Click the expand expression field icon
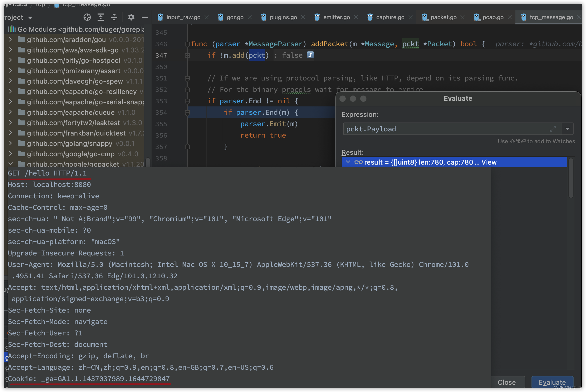 [x=553, y=129]
